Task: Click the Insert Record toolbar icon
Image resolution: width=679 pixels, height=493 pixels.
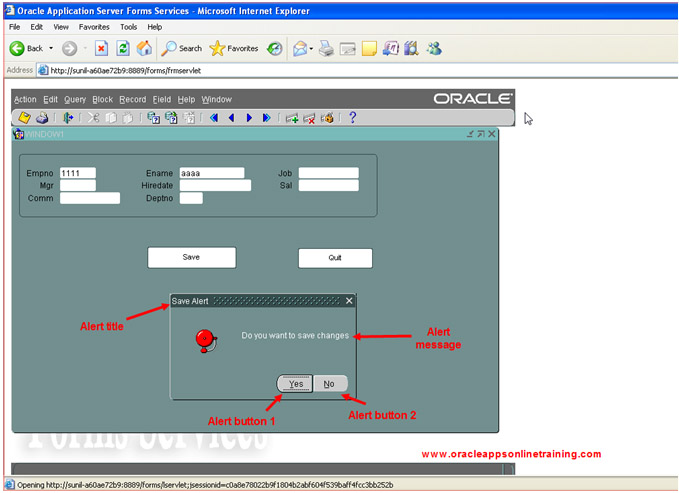Action: [x=292, y=118]
